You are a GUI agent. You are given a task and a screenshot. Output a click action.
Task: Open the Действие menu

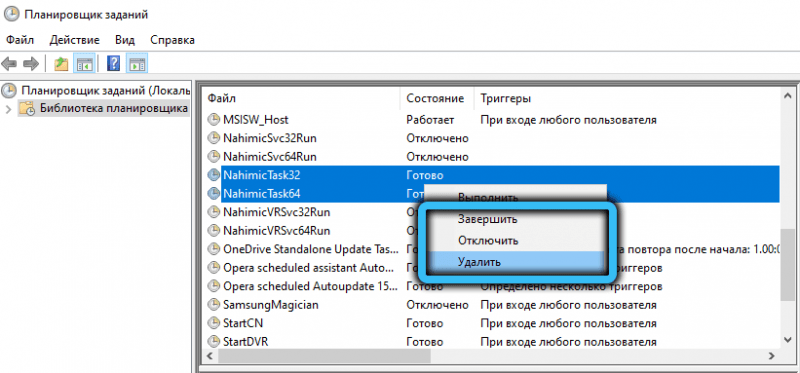74,40
